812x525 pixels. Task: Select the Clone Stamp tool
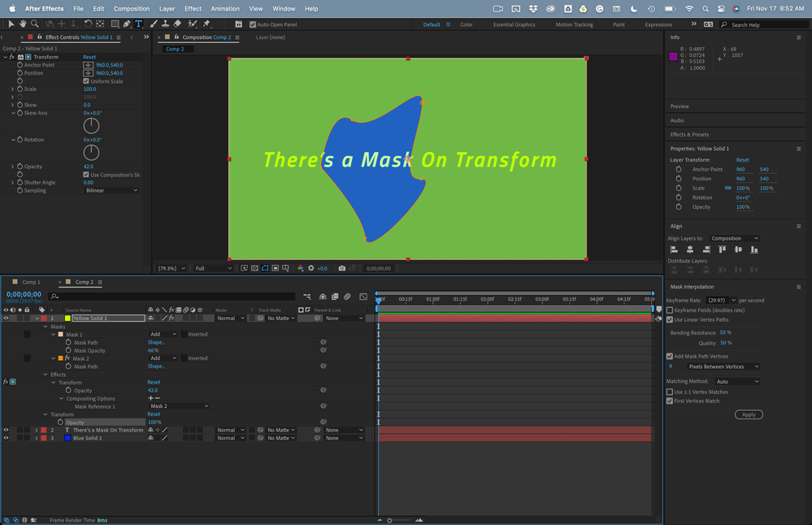tap(165, 24)
